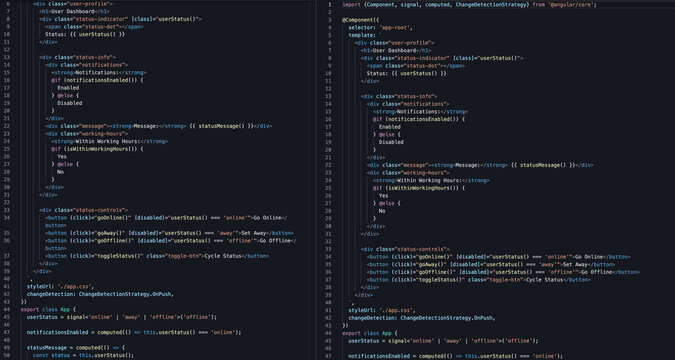This screenshot has width=675, height=360.
Task: Click the goAway() 'Set Away' line in right pane
Action: (x=491, y=265)
